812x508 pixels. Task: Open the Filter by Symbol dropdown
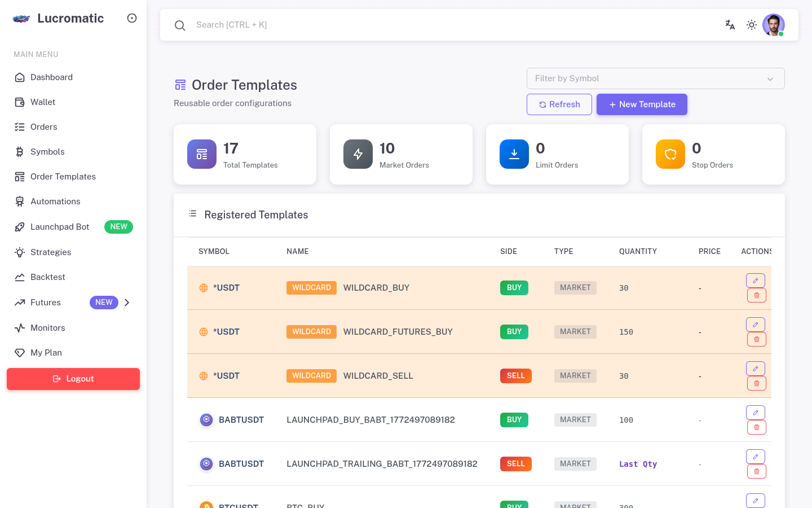(x=655, y=78)
